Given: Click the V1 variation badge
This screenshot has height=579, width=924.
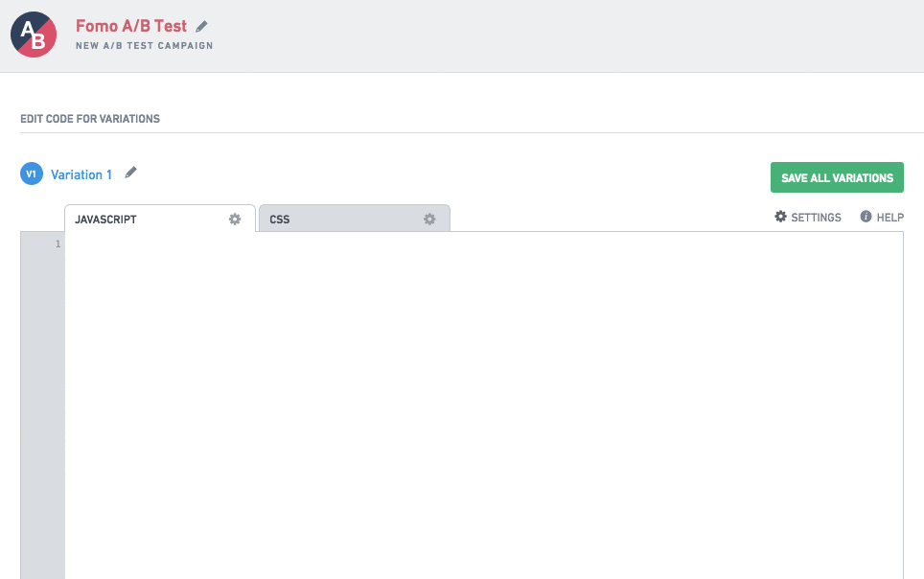Looking at the screenshot, I should click(32, 174).
